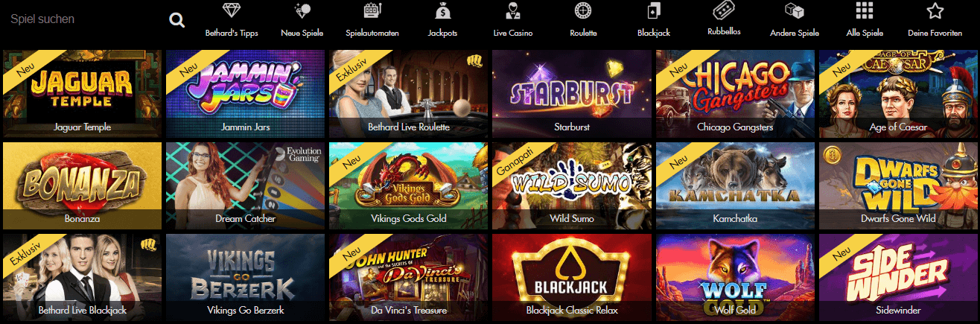Image resolution: width=980 pixels, height=324 pixels.
Task: Select the Jackpots money bag icon
Action: pyautogui.click(x=442, y=11)
